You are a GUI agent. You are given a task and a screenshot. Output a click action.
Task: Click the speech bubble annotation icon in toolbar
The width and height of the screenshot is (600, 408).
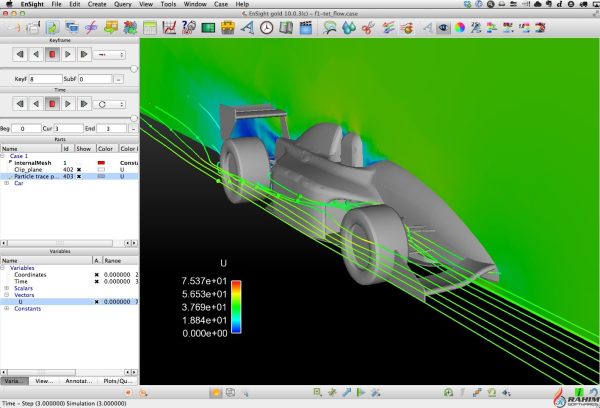pyautogui.click(x=330, y=27)
